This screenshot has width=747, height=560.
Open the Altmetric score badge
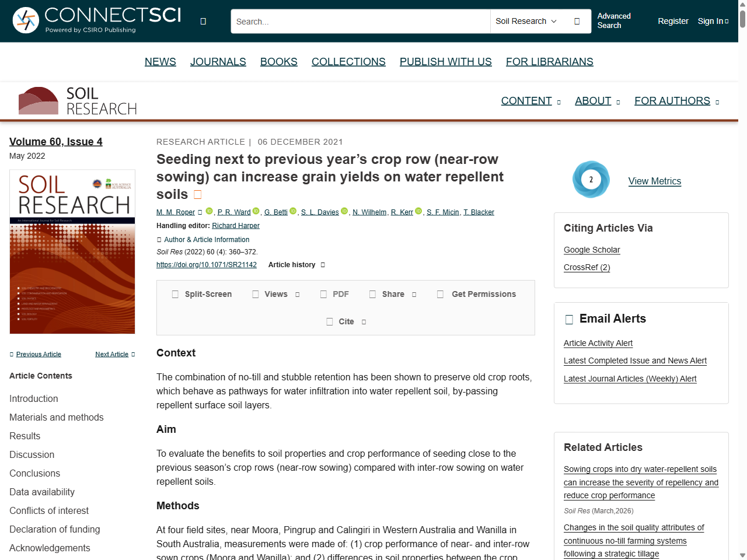(591, 180)
